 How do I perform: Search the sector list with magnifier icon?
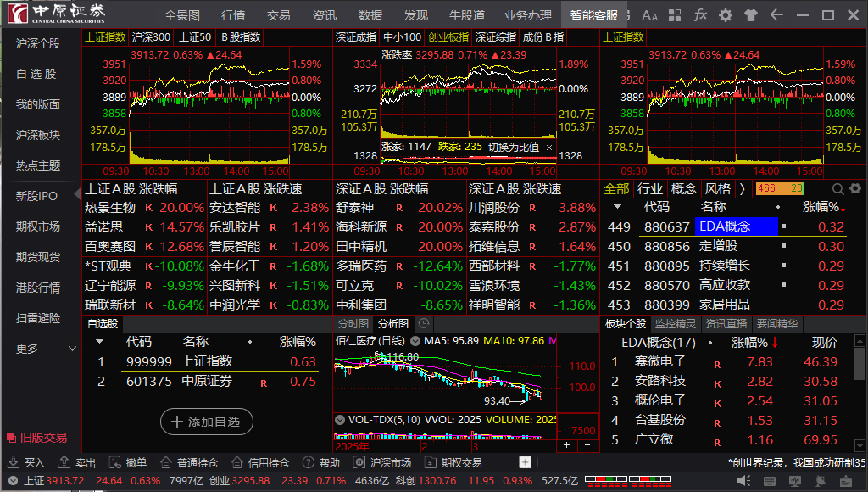pos(838,189)
